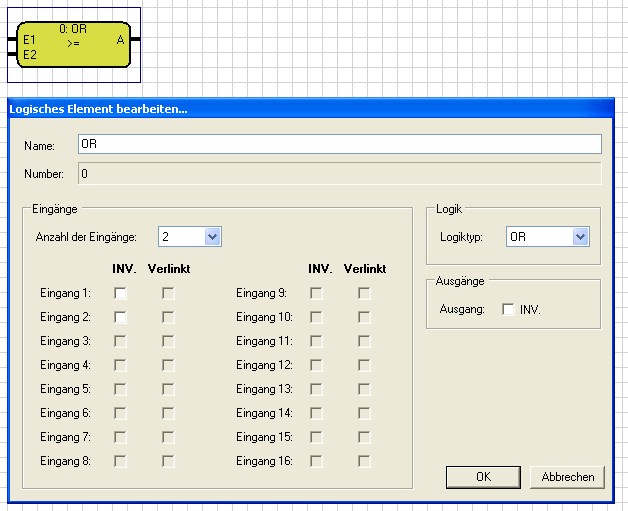
Task: Toggle Verlinkt checkbox for Eingang 4
Action: click(168, 365)
